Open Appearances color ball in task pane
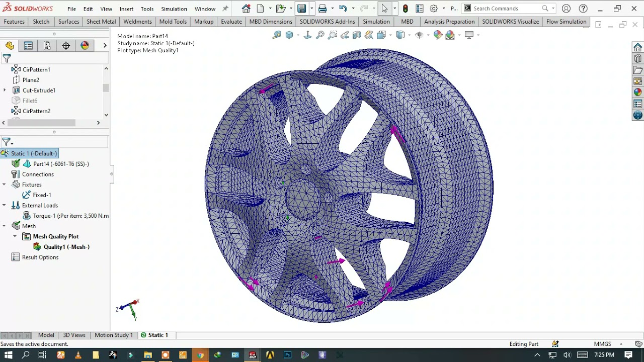The height and width of the screenshot is (362, 644). pos(637,92)
